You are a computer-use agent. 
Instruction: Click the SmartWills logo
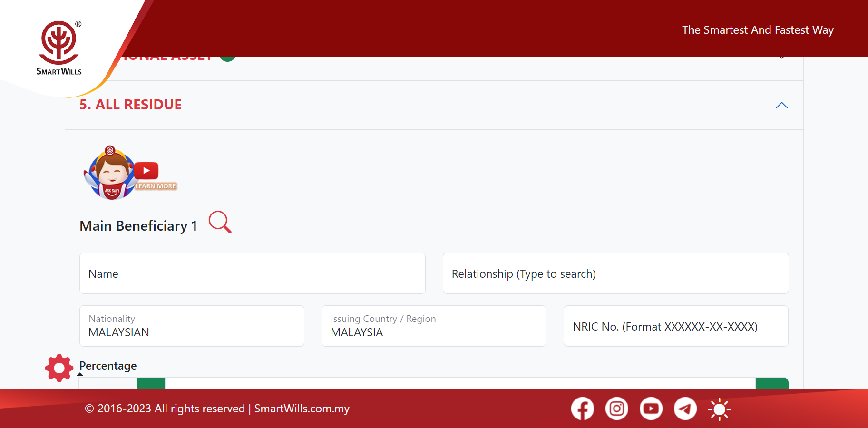[59, 48]
